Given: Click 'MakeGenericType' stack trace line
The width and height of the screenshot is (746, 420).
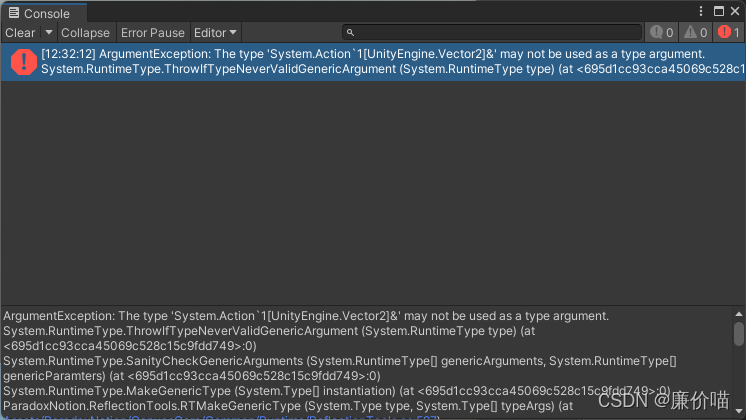Looking at the screenshot, I should tap(337, 391).
